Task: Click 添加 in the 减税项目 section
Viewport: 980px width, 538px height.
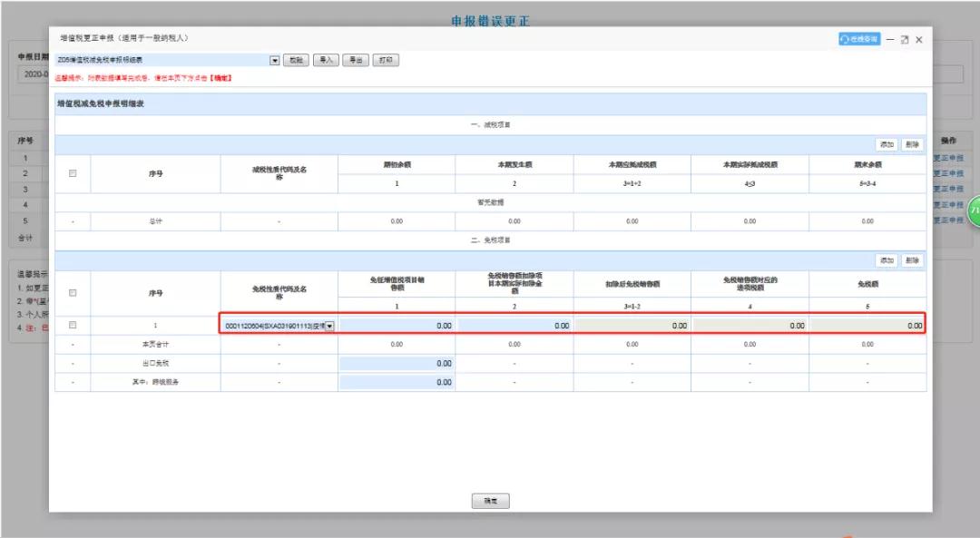Action: pyautogui.click(x=886, y=144)
